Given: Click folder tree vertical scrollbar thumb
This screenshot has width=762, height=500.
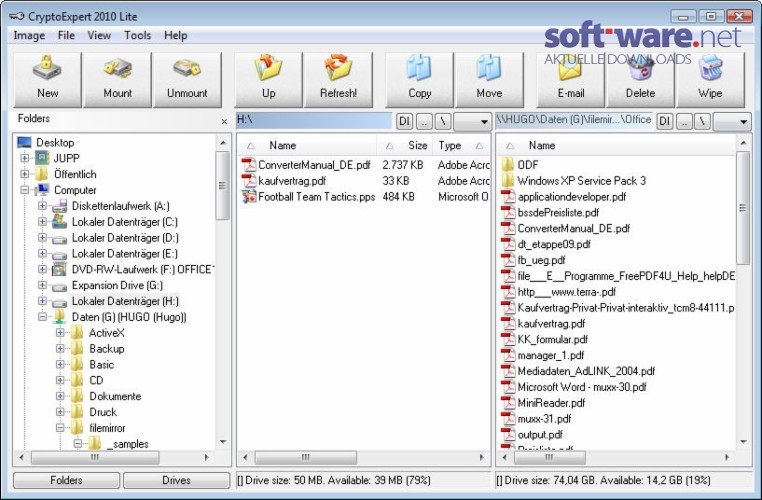Looking at the screenshot, I should 223,186.
